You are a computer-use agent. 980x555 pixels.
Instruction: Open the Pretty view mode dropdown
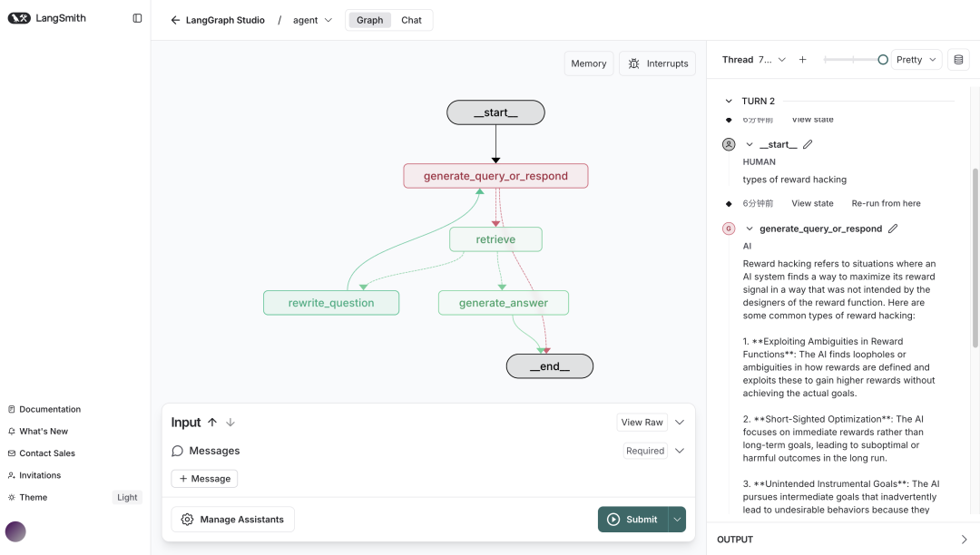click(916, 60)
